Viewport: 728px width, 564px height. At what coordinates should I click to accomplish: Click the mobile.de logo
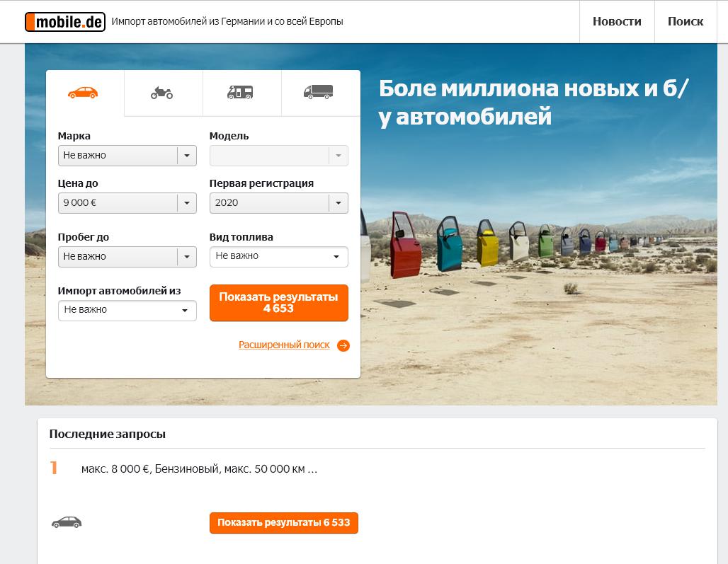[x=65, y=22]
